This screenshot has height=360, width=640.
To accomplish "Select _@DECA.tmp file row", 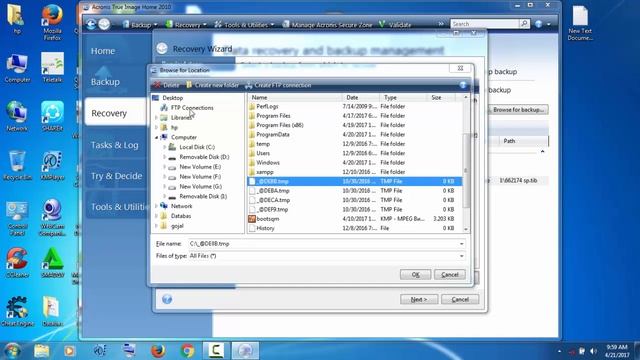I will coord(354,200).
